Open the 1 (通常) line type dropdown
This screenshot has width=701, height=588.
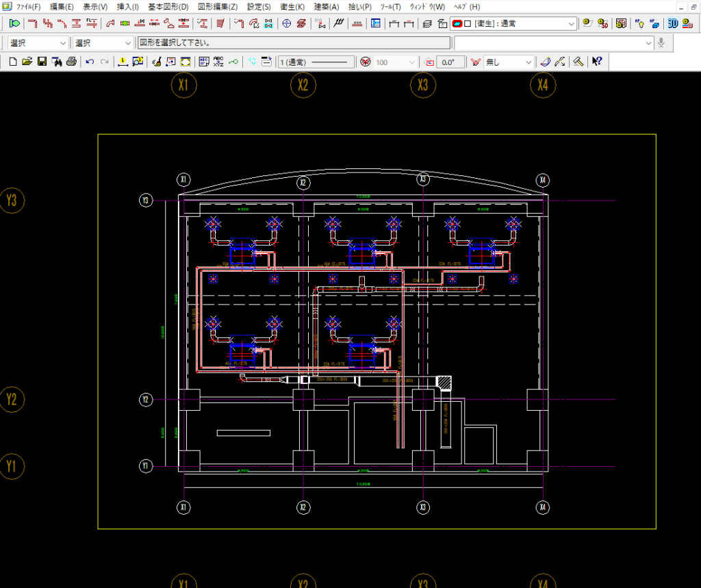click(316, 62)
